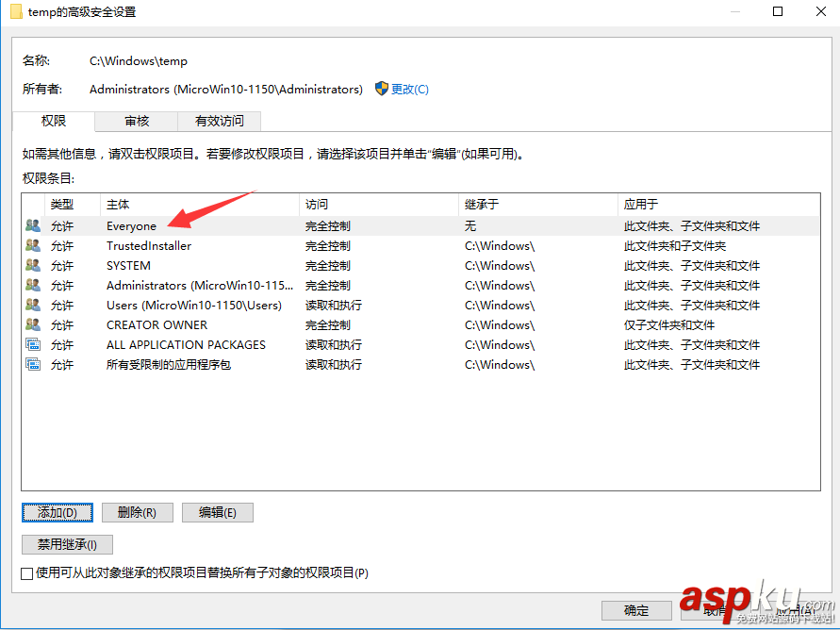
Task: Sort by the 访问 column header
Action: pos(379,204)
